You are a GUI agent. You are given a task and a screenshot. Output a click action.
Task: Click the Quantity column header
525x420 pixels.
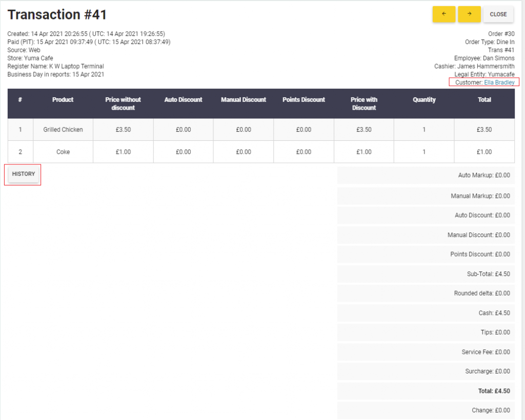pyautogui.click(x=424, y=99)
